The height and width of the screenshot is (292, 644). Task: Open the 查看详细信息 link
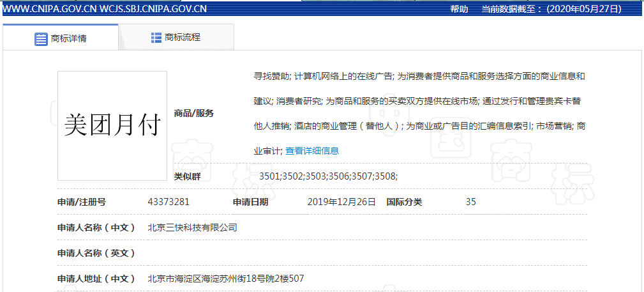[312, 151]
